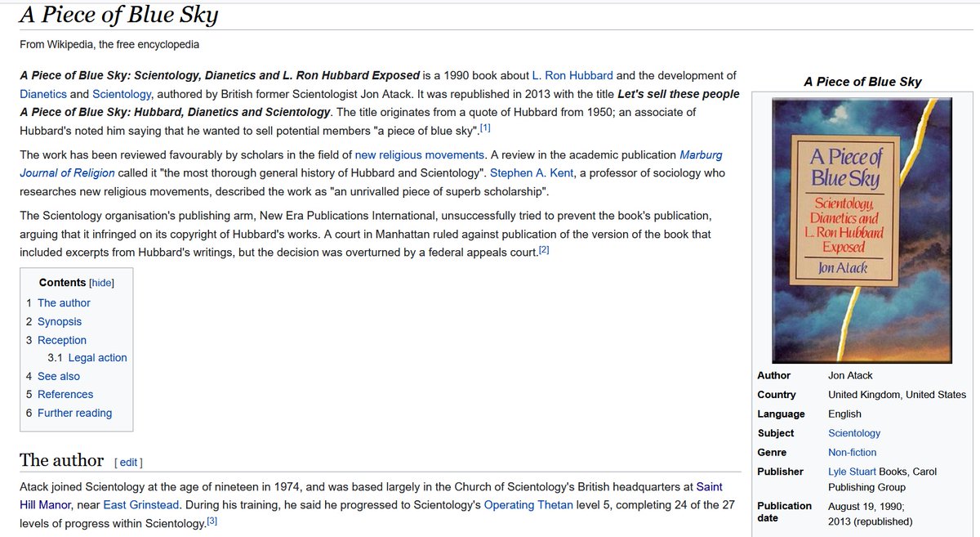Select From Wikipedia, the free encyclopedia tagline
980x537 pixels.
tap(109, 45)
